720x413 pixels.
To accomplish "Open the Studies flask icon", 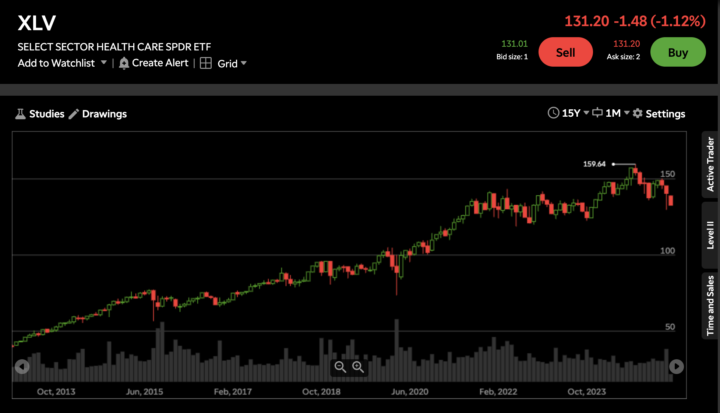I will pos(20,114).
